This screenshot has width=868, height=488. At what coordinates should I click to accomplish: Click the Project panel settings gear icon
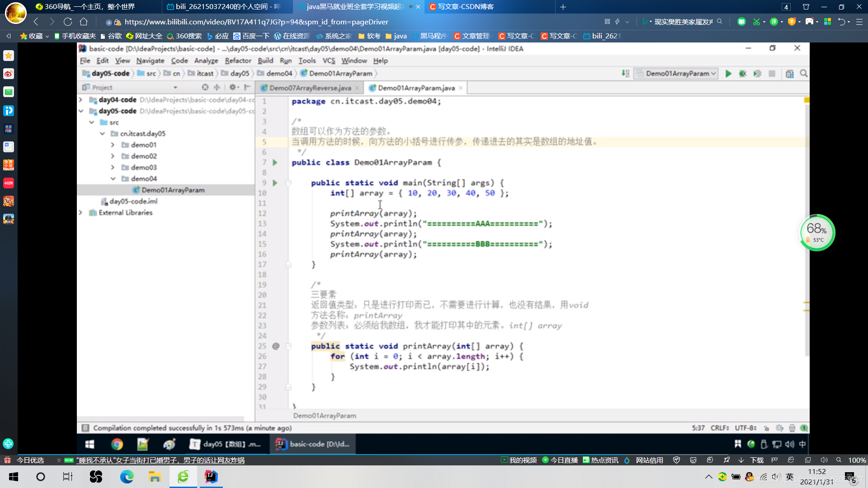(232, 87)
